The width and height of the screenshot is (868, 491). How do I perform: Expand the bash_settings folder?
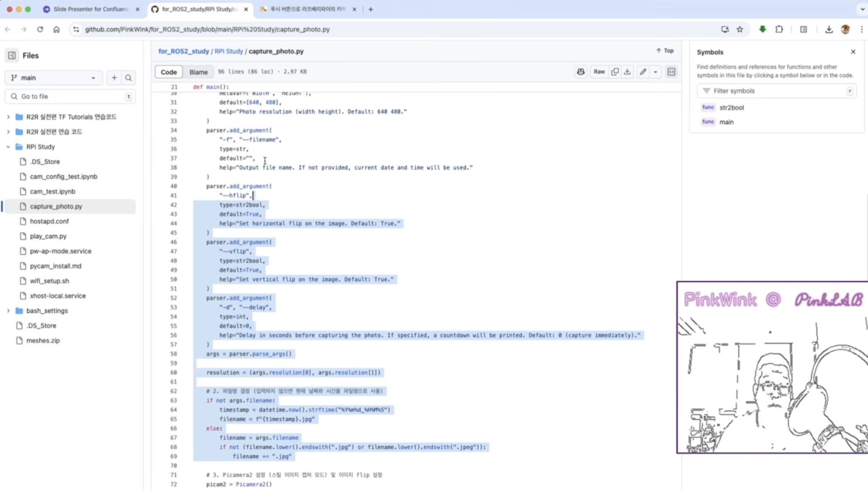coord(8,311)
